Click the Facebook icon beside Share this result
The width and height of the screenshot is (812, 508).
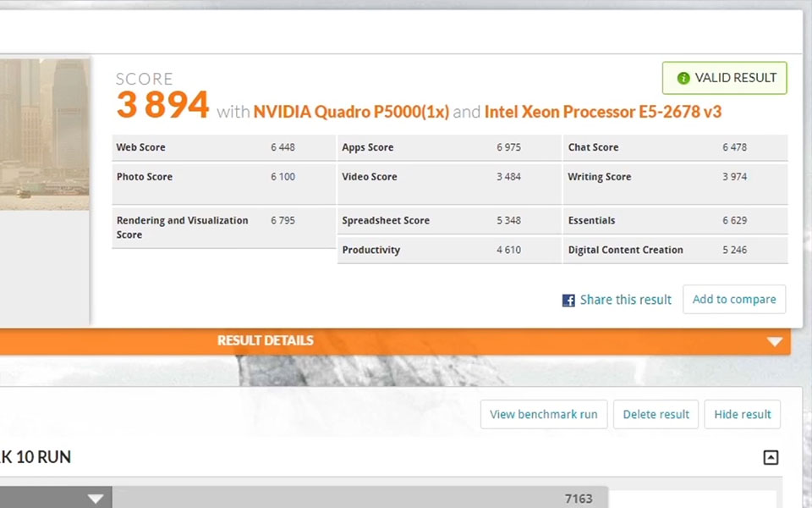(568, 300)
